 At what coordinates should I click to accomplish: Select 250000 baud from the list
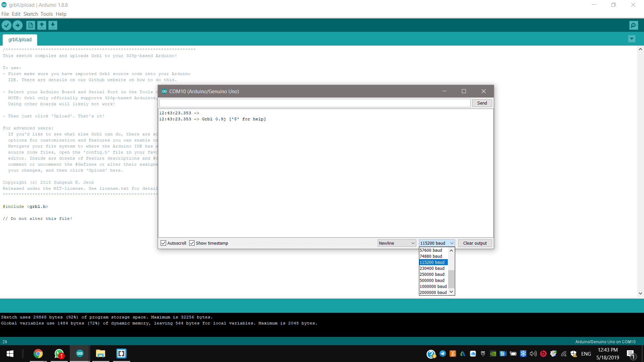(x=432, y=274)
